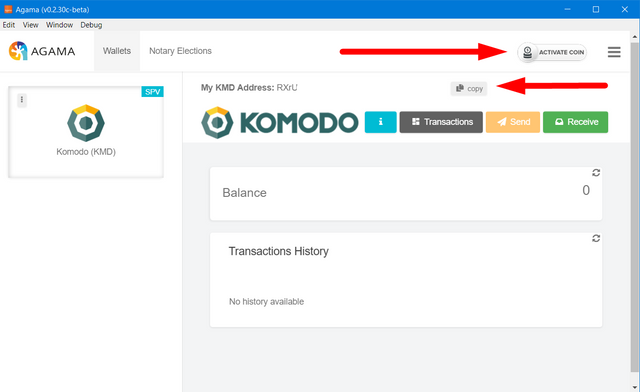Open the Debug menu
640x392 pixels.
coord(91,25)
